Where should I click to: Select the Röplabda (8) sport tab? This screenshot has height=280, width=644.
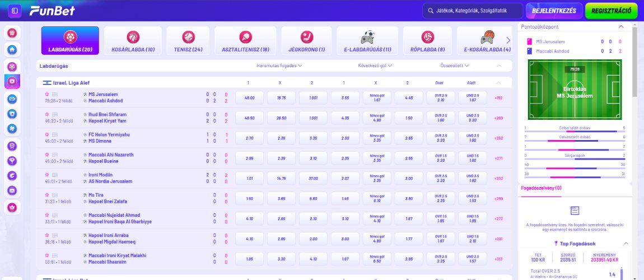point(427,41)
